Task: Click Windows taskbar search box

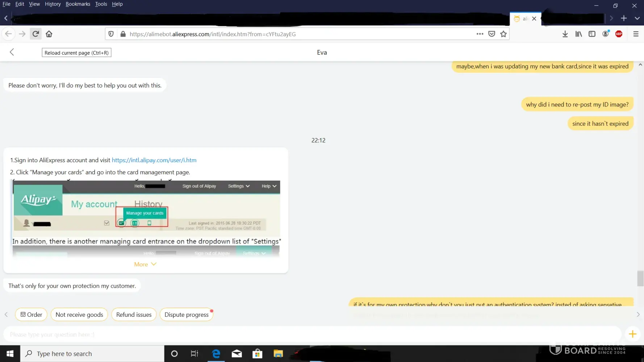Action: pyautogui.click(x=92, y=354)
